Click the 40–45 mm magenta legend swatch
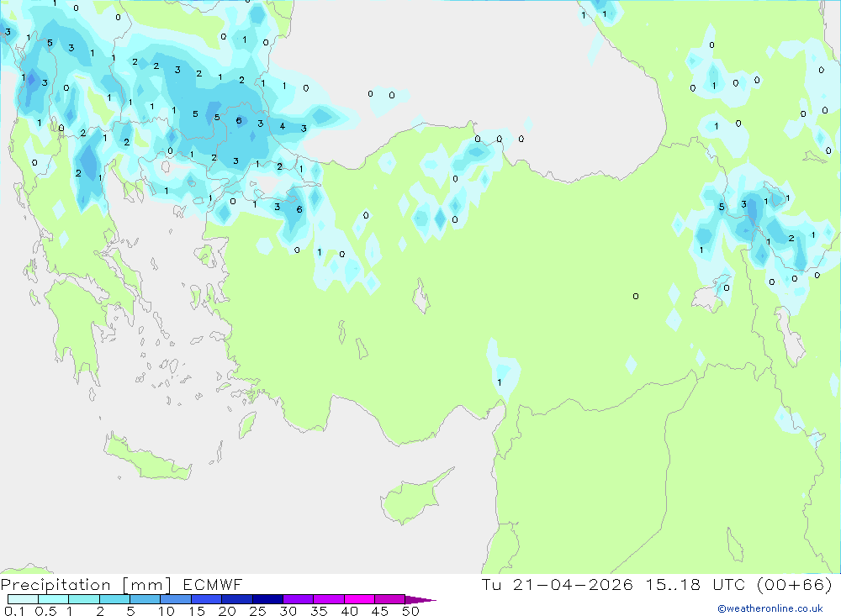The image size is (841, 616). tap(359, 599)
